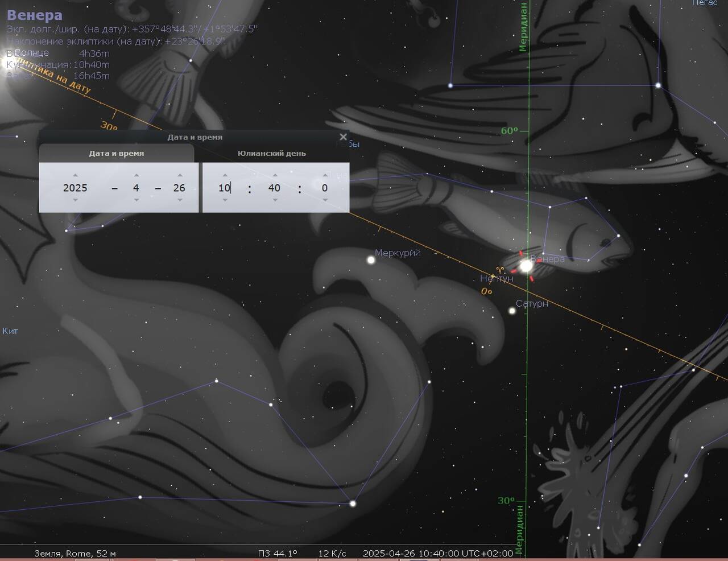Increase the seconds with the up arrow

coord(325,175)
